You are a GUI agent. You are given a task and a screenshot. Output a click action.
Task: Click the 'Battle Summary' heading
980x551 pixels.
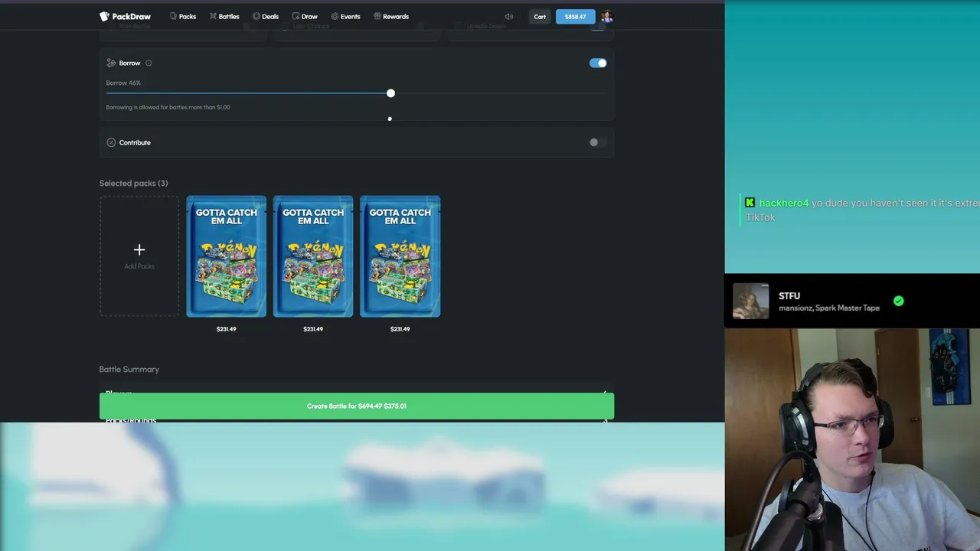(129, 369)
